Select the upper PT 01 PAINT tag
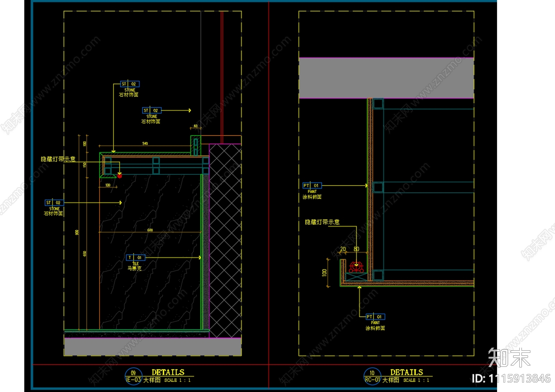The height and width of the screenshot is (392, 555). [x=312, y=185]
